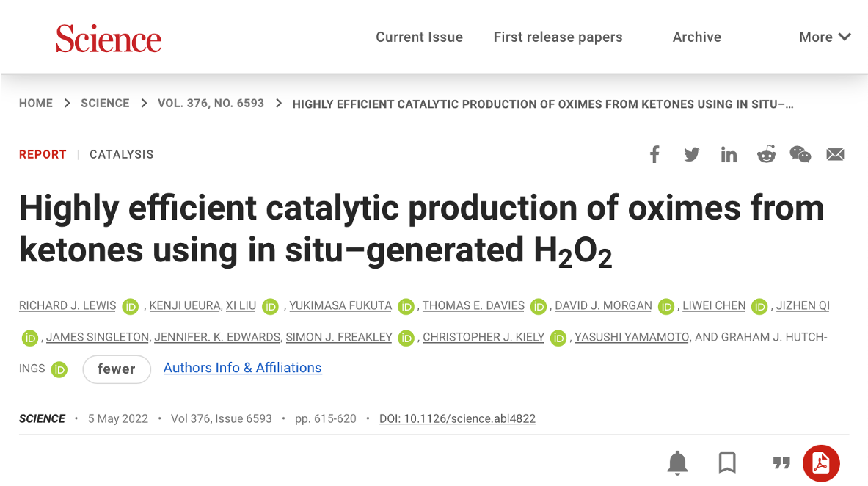Open Richard J. Lewis ORCID icon
The image size is (868, 486).
click(131, 306)
